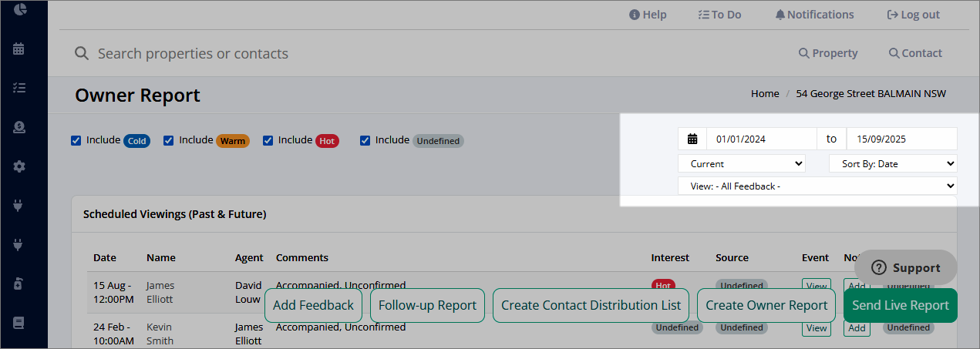
Task: Select Contact search filter
Action: point(915,53)
